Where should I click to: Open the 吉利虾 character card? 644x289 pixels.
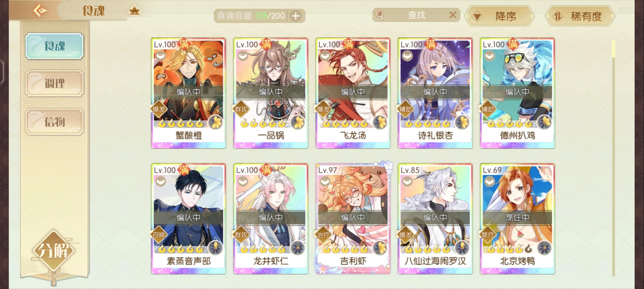point(353,219)
